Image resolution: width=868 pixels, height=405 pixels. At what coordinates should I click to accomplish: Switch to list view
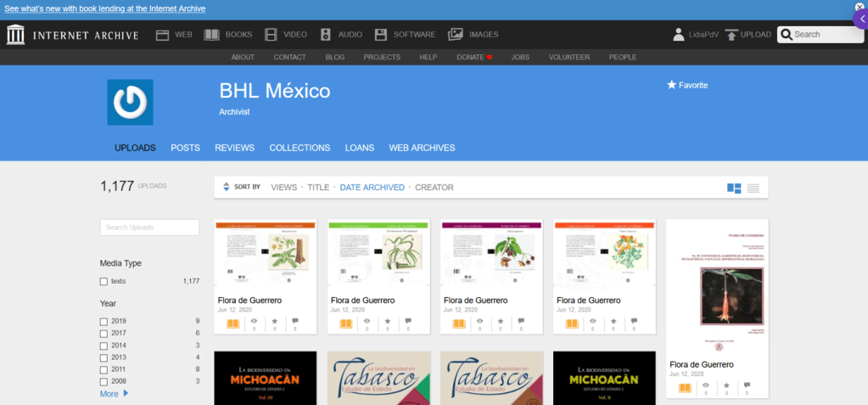click(x=753, y=188)
